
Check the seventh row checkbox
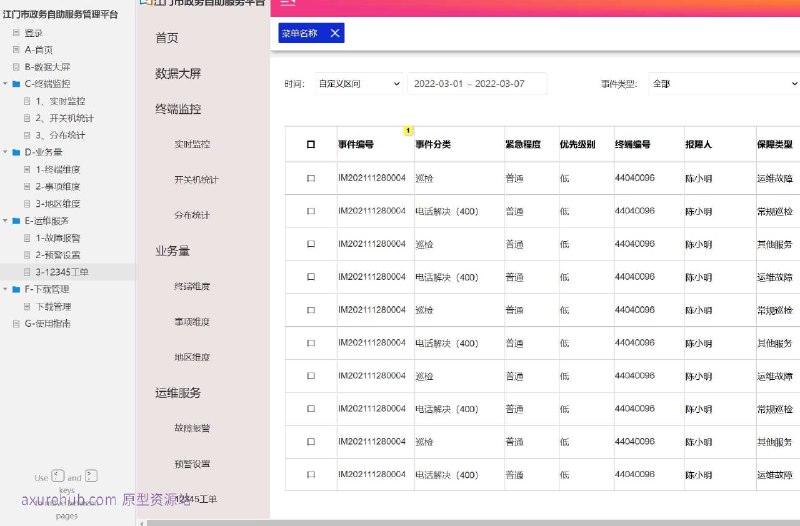pos(311,375)
